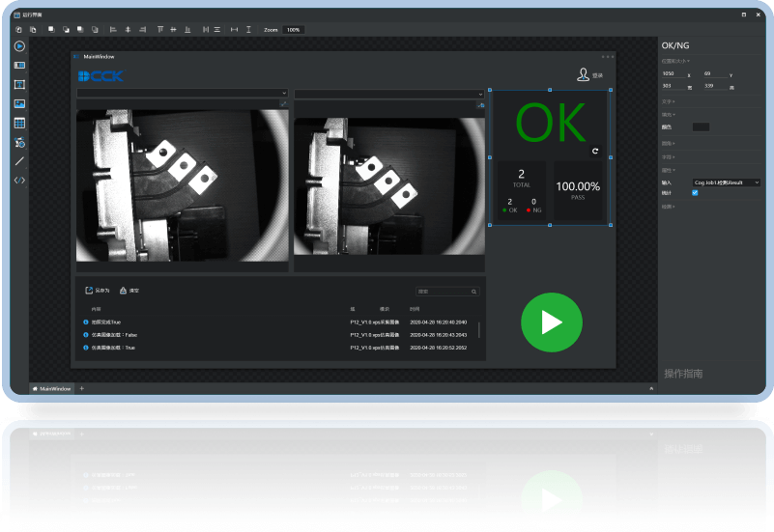774x532 pixels.
Task: Toggle the statistics checkbox in properties panel
Action: pyautogui.click(x=695, y=192)
